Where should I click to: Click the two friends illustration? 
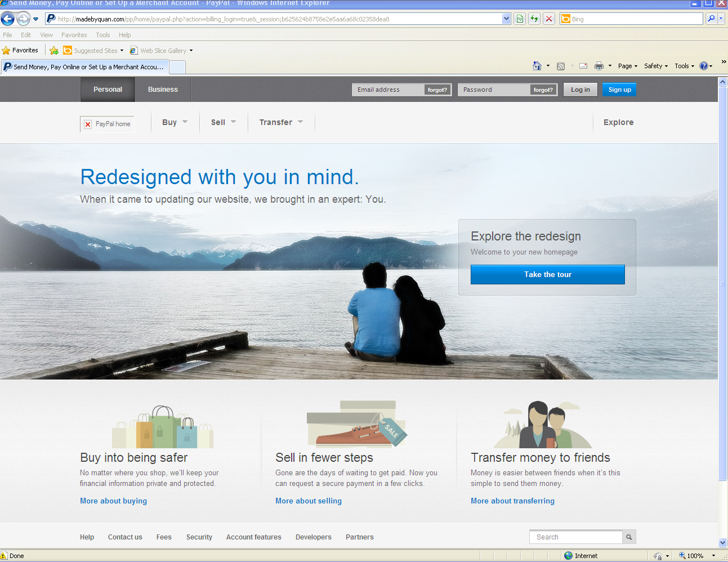click(x=542, y=425)
